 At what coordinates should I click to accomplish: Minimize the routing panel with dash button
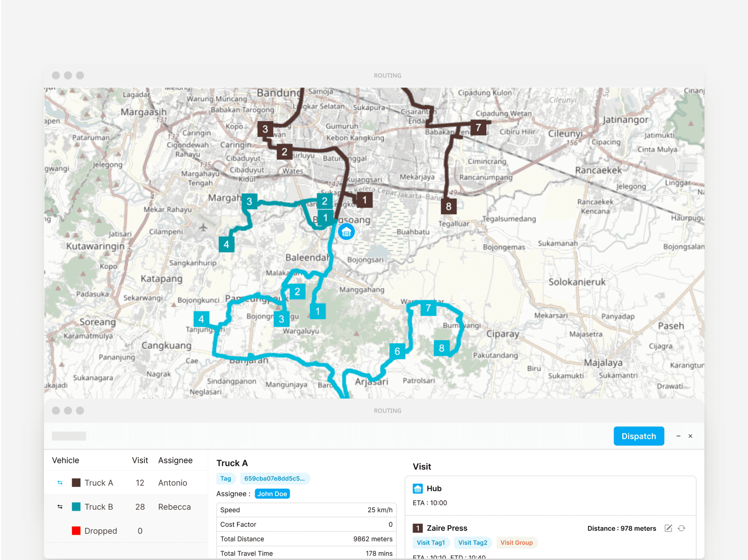pos(678,436)
